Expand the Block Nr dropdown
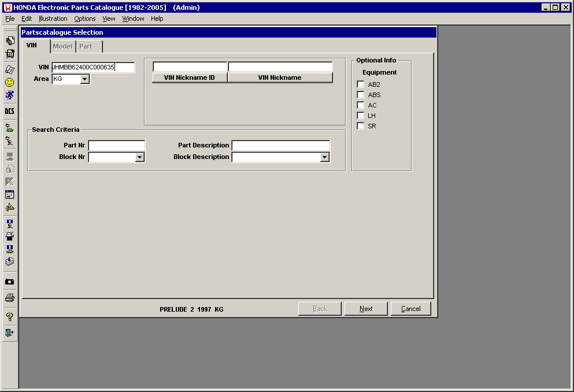Viewport: 574px width, 392px height. tap(139, 157)
